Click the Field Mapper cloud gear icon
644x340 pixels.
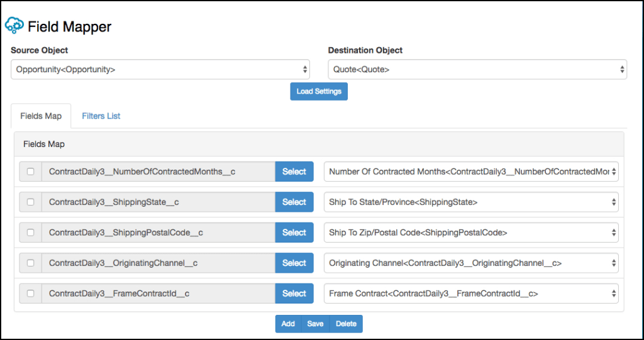[14, 26]
